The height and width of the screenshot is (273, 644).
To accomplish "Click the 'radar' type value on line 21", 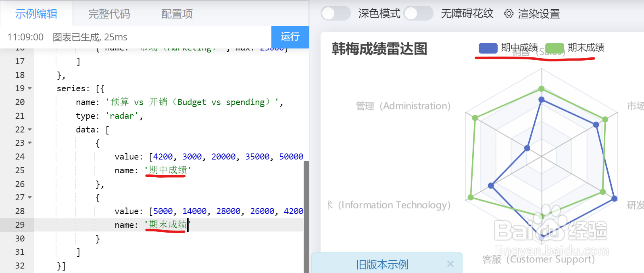I will (121, 116).
